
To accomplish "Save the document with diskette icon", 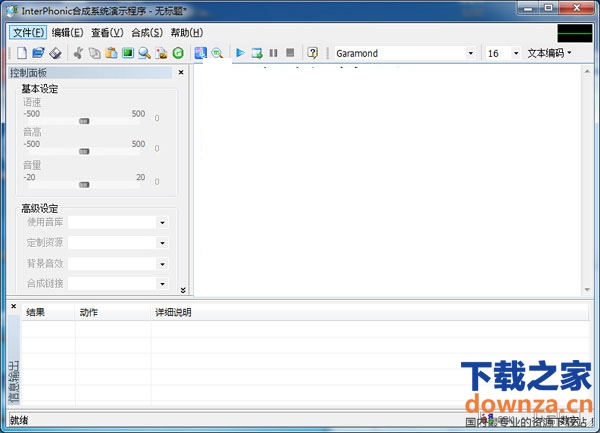I will tap(55, 53).
